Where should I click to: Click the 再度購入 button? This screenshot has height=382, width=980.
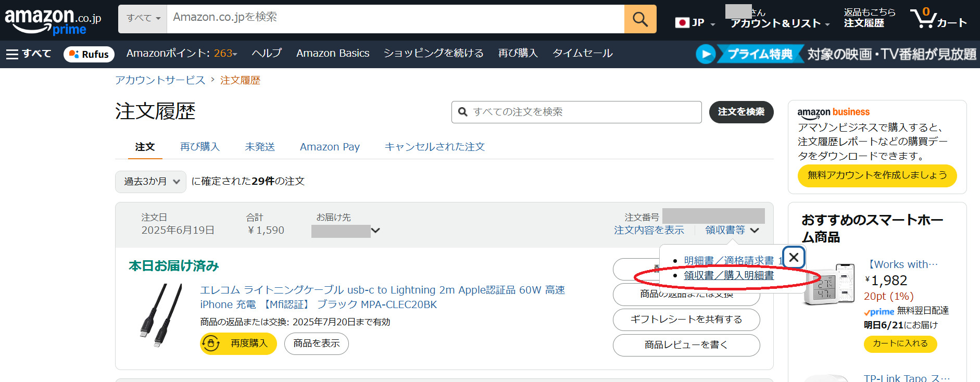pos(238,343)
